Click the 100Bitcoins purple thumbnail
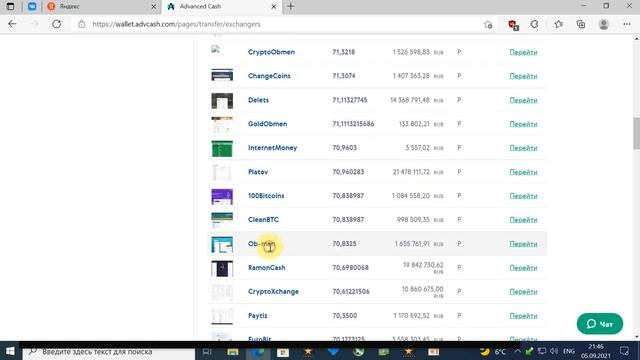640x360 pixels. coord(222,197)
